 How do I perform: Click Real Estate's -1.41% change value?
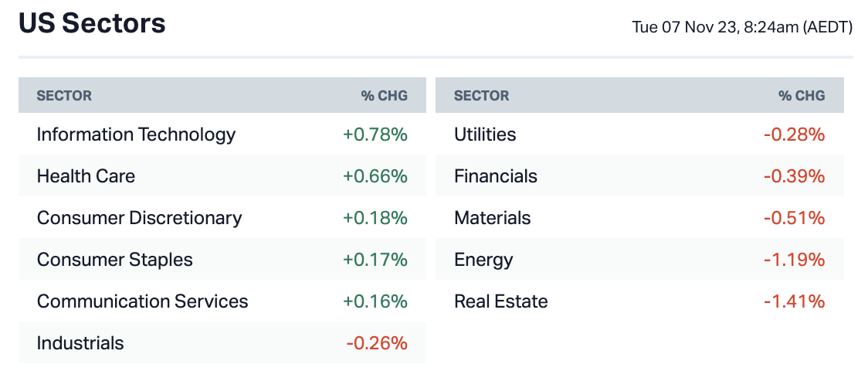tap(794, 301)
